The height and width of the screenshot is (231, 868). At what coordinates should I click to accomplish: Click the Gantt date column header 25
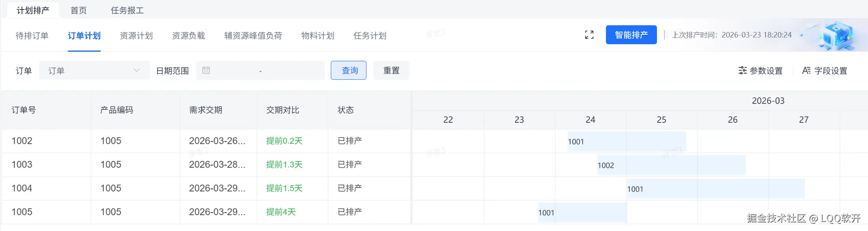click(x=661, y=120)
